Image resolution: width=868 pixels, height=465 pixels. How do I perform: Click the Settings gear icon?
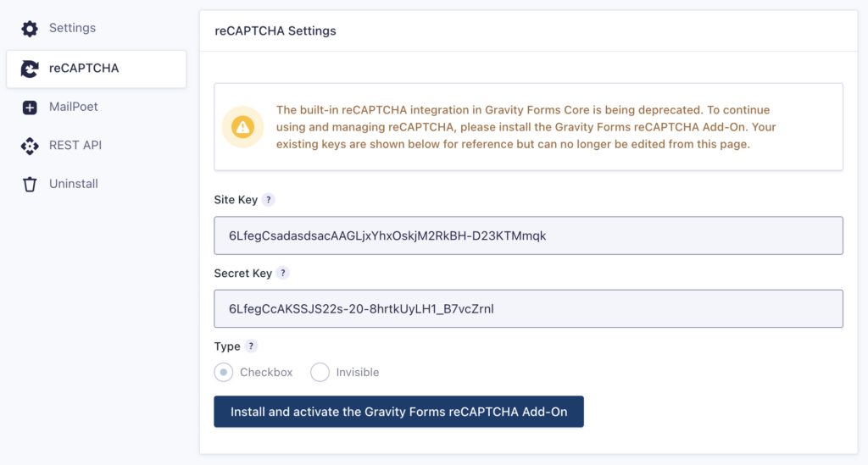point(30,28)
